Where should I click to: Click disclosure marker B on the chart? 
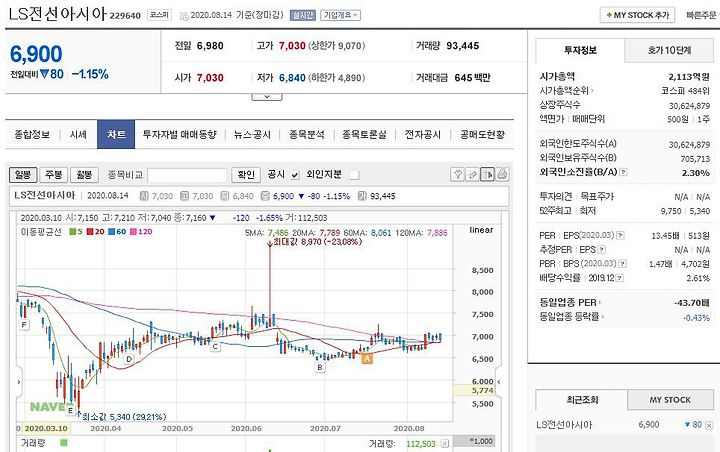point(320,367)
